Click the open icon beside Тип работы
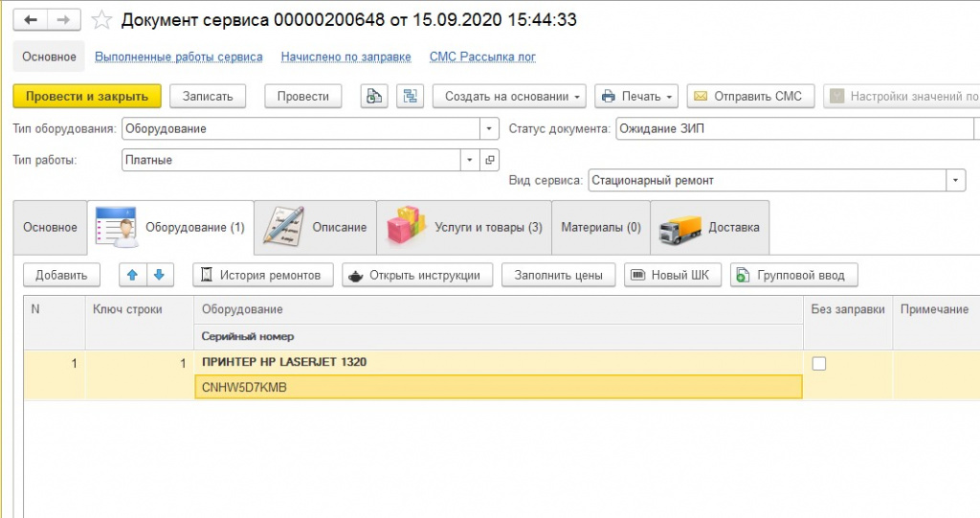 pyautogui.click(x=489, y=160)
